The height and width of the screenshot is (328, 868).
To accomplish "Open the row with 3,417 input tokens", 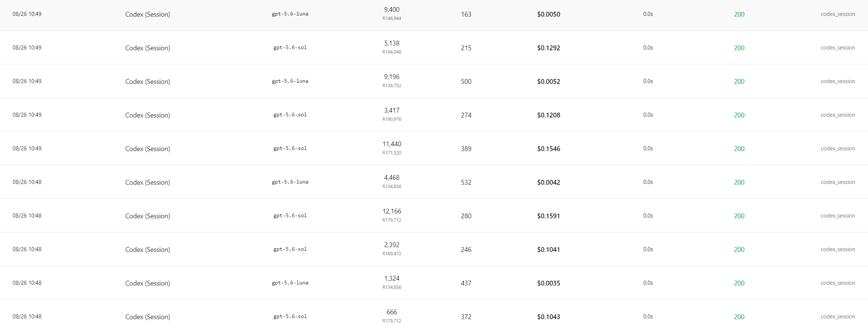I will coord(434,115).
